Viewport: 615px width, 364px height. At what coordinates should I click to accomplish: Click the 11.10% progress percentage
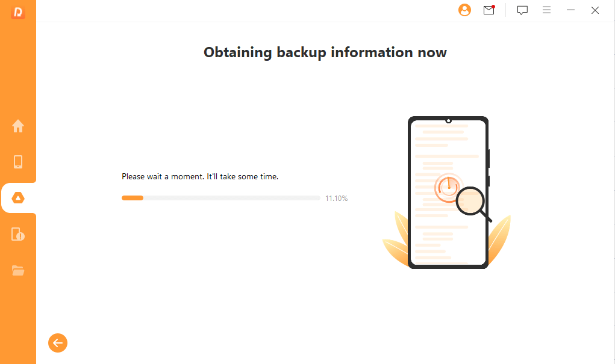[337, 198]
